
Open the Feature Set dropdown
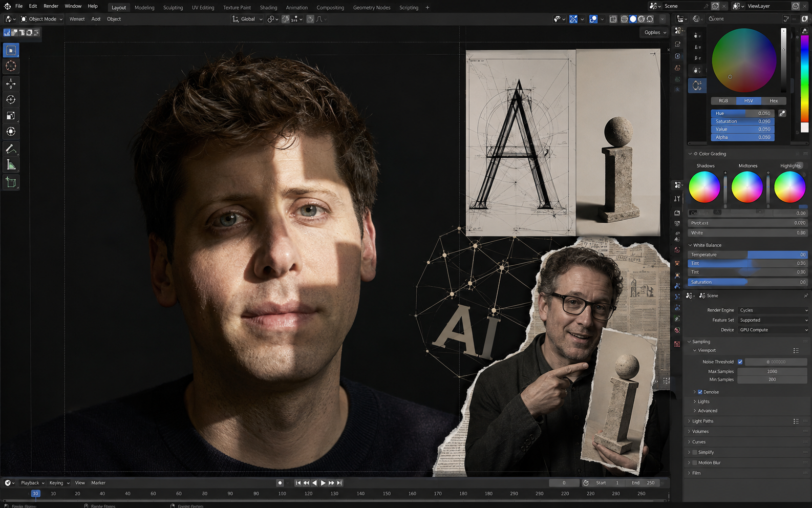click(774, 320)
